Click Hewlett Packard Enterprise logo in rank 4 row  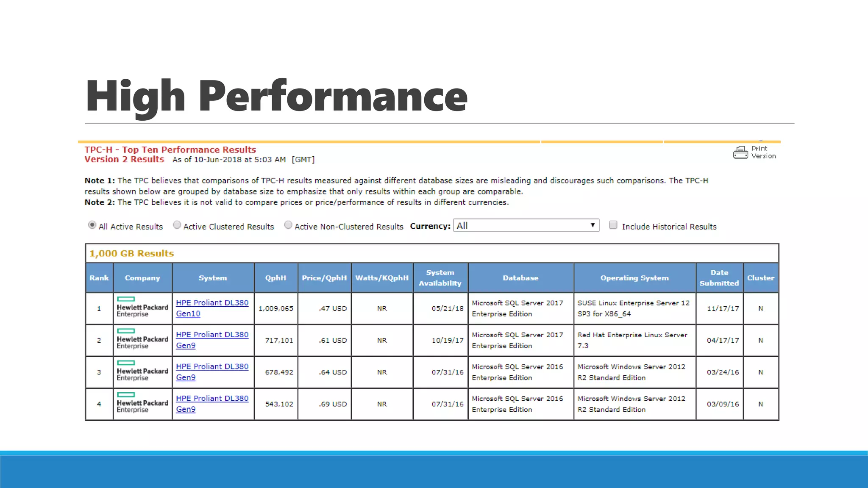pyautogui.click(x=142, y=402)
